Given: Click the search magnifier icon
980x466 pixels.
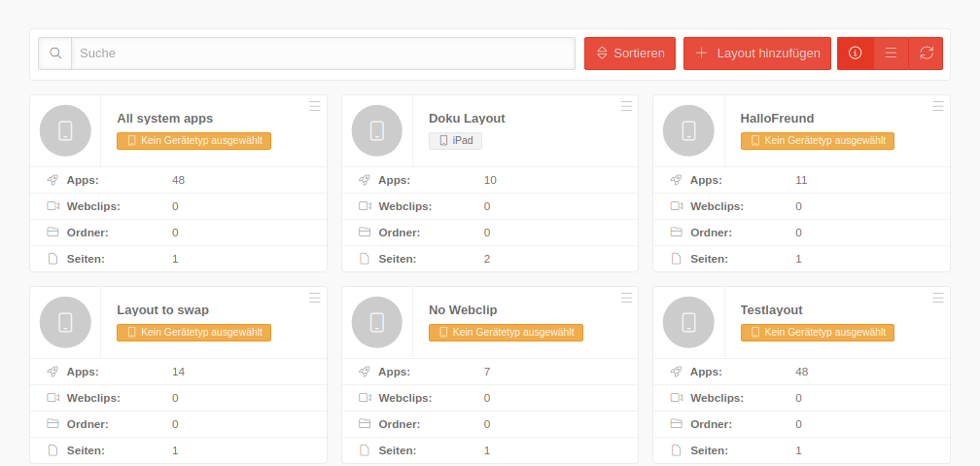Looking at the screenshot, I should 55,54.
